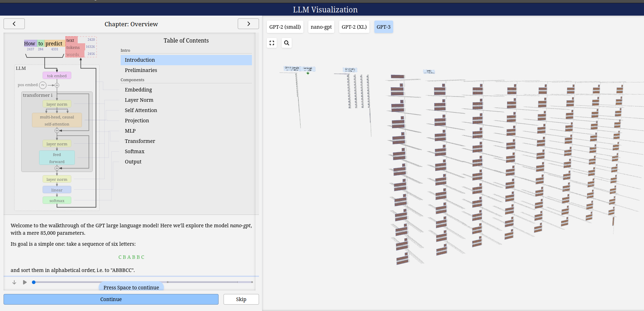Click the 'LLM Visualization' title
Screen dimensions: 644x311
pyautogui.click(x=325, y=10)
